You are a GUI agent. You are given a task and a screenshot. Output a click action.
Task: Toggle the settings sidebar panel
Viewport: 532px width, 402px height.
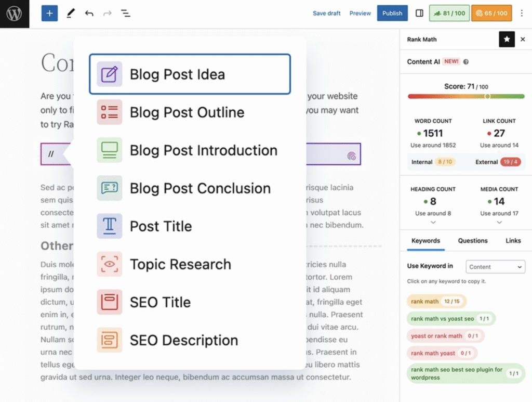(419, 13)
